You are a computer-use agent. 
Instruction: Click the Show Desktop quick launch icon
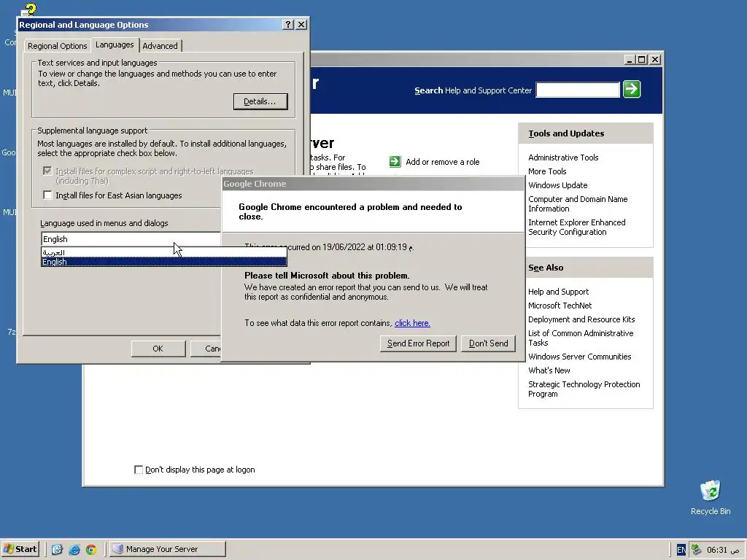pyautogui.click(x=57, y=550)
